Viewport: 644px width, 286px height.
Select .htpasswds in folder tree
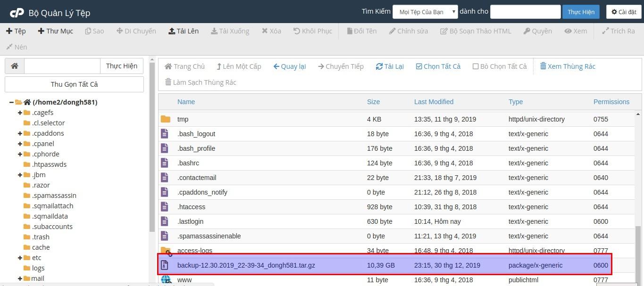click(x=49, y=164)
